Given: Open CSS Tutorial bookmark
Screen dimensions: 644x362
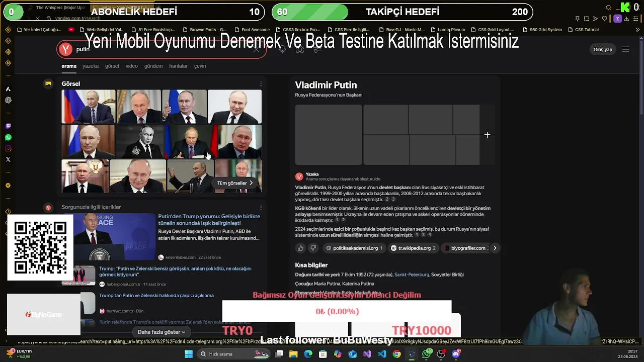Looking at the screenshot, I should tap(583, 30).
